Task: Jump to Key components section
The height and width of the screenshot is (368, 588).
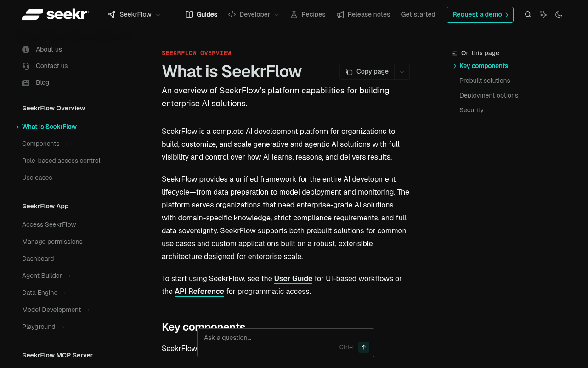Action: [484, 66]
